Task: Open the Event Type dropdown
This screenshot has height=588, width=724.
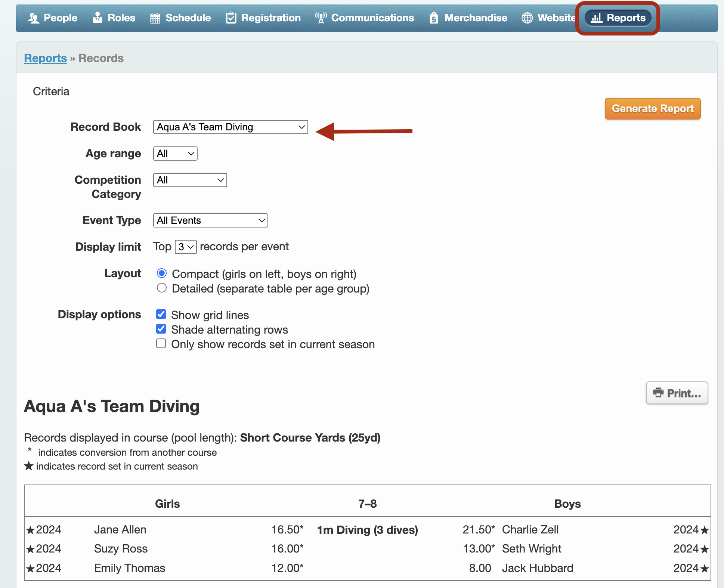Action: tap(210, 220)
